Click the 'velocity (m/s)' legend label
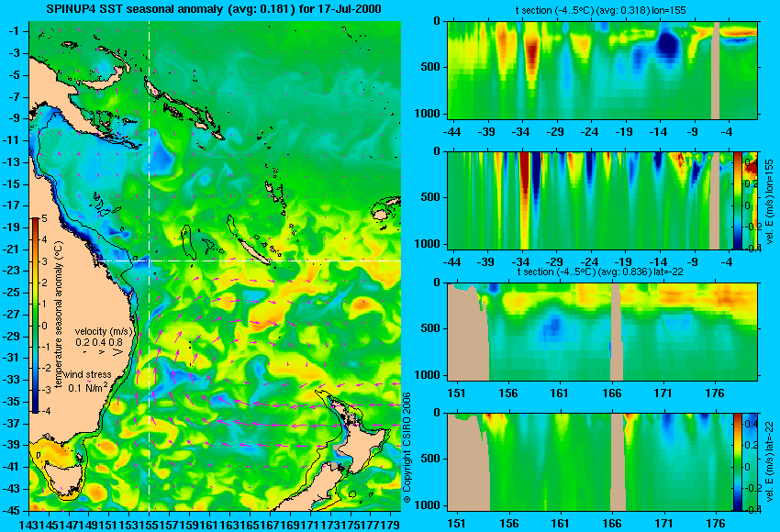This screenshot has height=532, width=780. coord(104,331)
